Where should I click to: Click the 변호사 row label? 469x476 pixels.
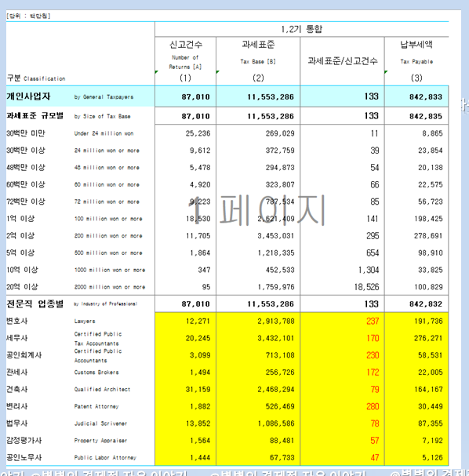coord(17,321)
